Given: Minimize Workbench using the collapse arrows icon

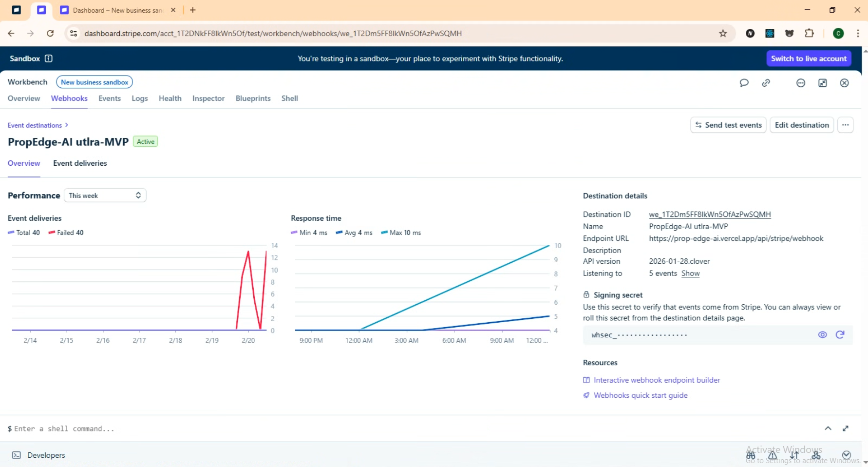Looking at the screenshot, I should point(823,83).
